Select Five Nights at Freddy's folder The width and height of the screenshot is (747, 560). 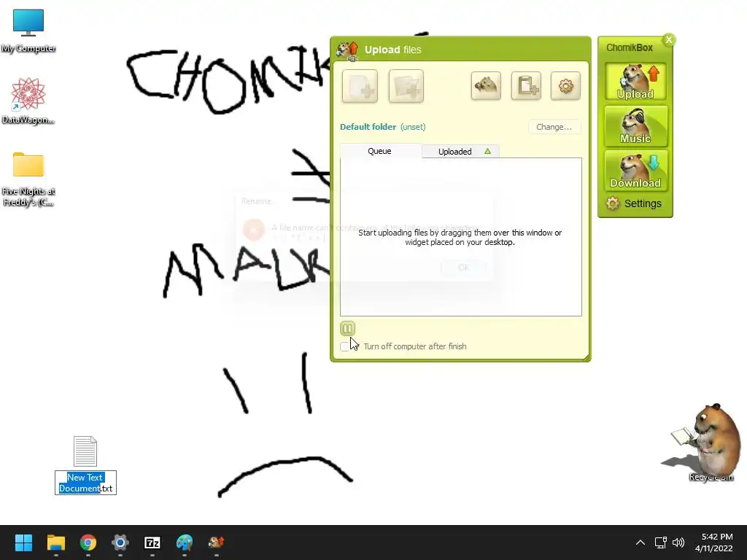pos(28,179)
